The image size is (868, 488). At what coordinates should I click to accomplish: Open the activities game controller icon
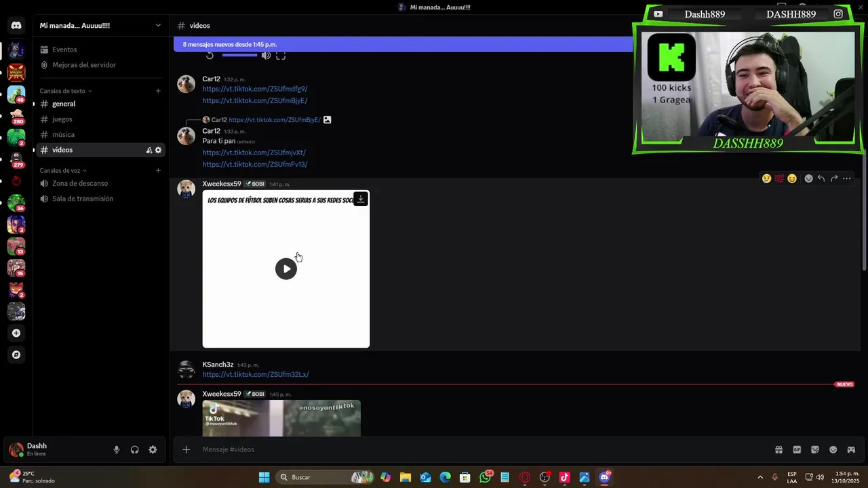click(851, 449)
